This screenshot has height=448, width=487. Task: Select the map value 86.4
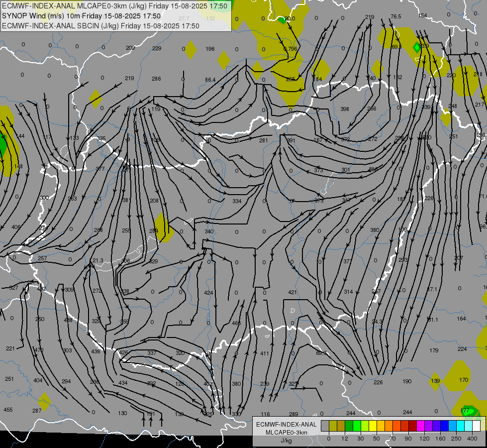click(210, 80)
